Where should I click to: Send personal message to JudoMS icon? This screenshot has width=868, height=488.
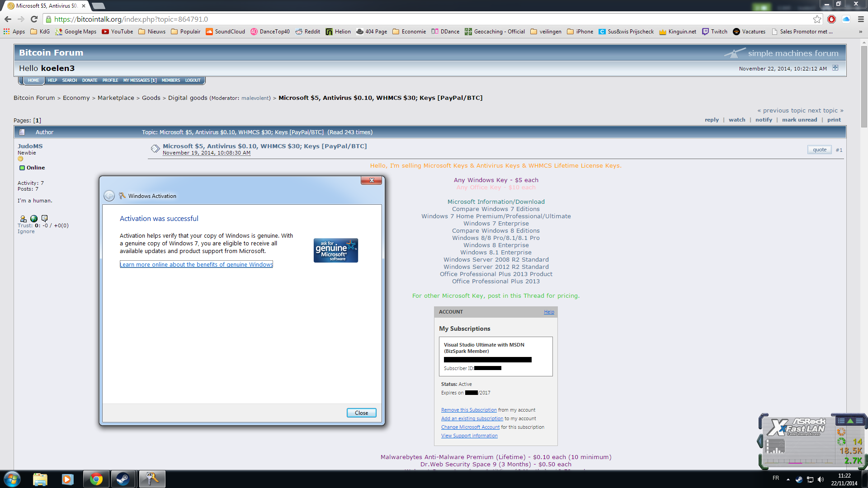pos(44,219)
